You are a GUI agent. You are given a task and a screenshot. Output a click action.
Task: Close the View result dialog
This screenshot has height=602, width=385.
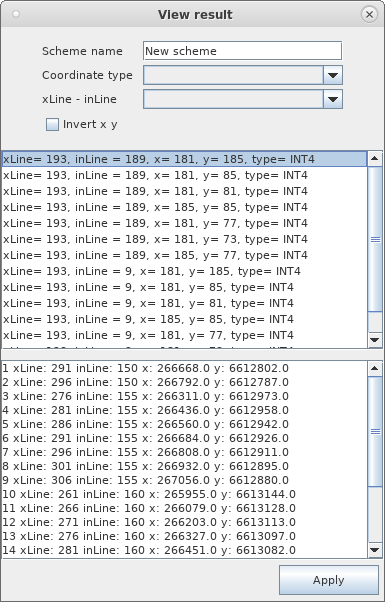click(369, 15)
